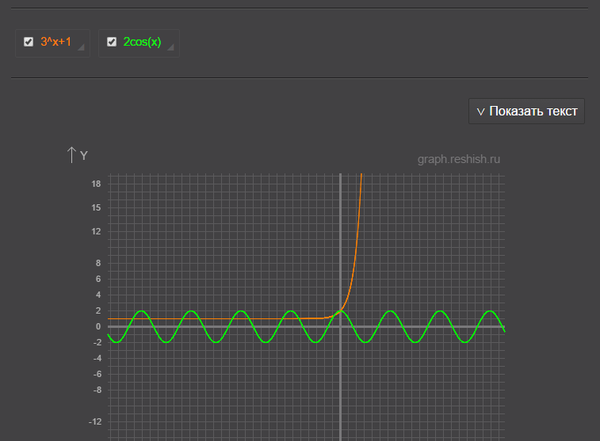Click the 18 tick label on Y axis
This screenshot has height=441, width=600.
coord(96,184)
